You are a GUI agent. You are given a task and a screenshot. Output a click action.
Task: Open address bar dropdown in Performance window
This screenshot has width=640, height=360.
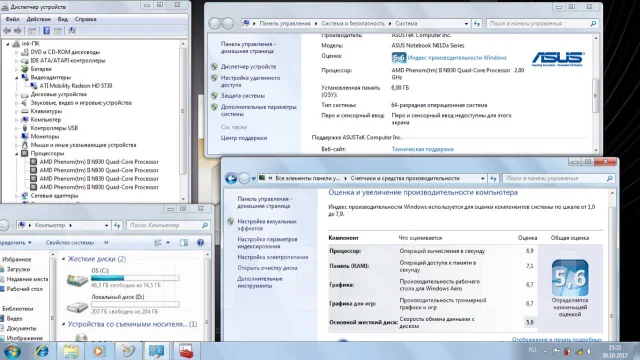(x=482, y=178)
